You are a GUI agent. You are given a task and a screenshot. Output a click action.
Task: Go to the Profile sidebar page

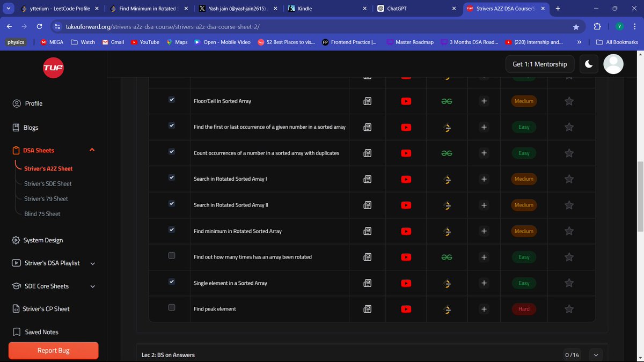click(27, 103)
